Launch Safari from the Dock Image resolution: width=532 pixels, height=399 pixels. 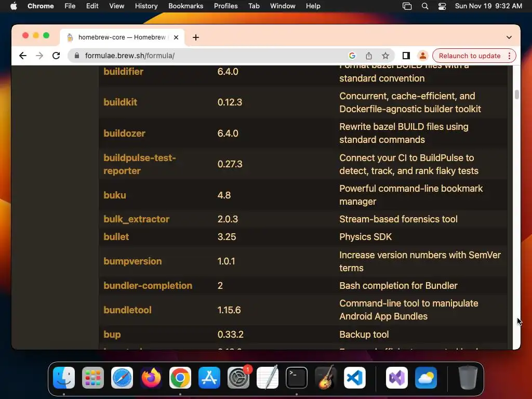[122, 378]
